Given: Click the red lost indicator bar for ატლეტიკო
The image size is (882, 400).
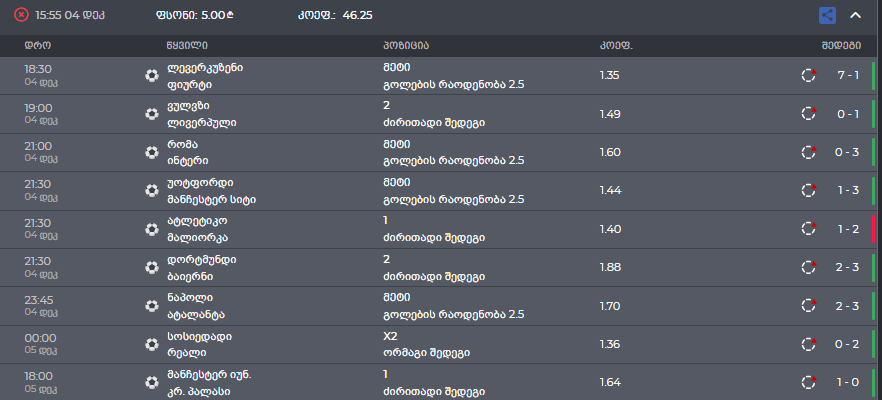Looking at the screenshot, I should click(872, 229).
